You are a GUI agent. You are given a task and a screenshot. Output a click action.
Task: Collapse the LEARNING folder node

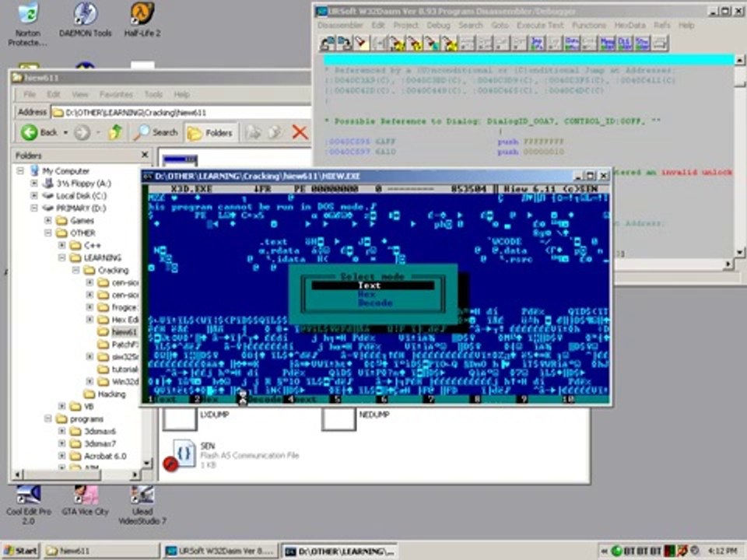61,257
